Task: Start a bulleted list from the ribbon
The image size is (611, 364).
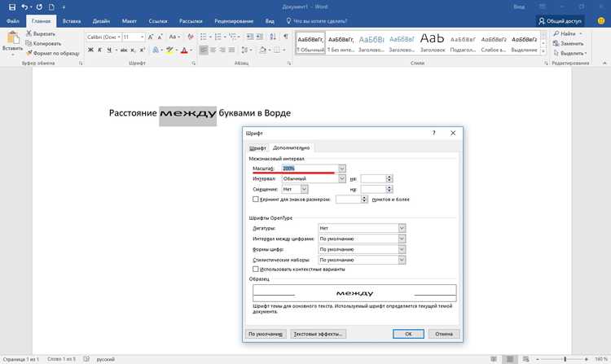Action: point(203,37)
